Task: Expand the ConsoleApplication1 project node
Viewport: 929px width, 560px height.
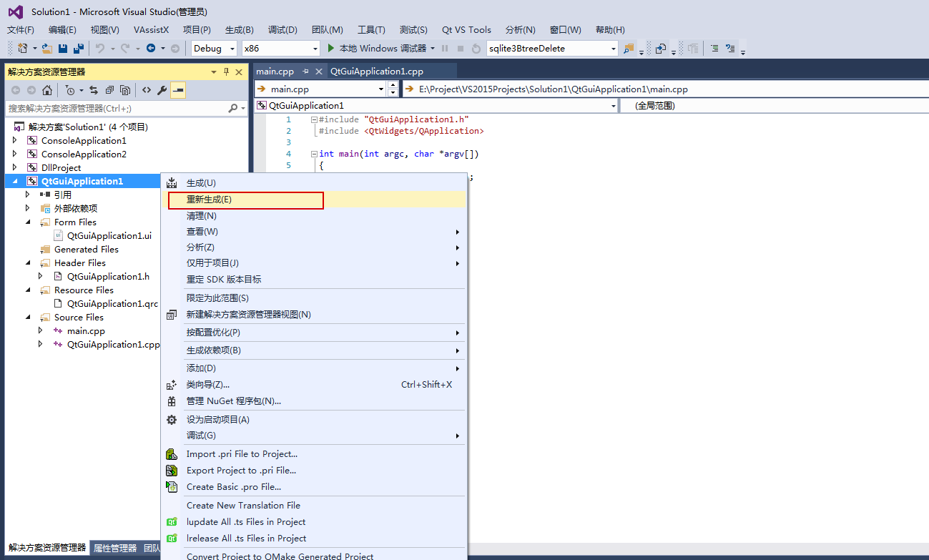Action: coord(15,141)
